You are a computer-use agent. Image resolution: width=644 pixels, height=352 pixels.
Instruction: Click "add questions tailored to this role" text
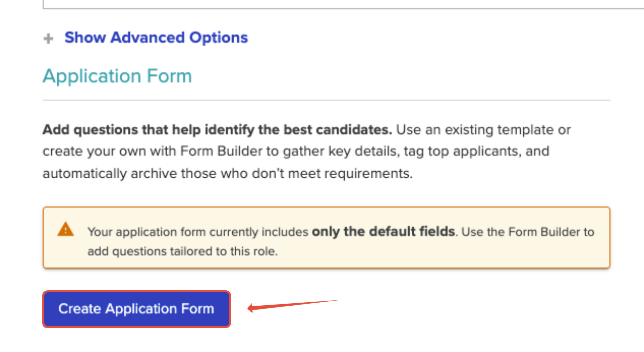(182, 251)
